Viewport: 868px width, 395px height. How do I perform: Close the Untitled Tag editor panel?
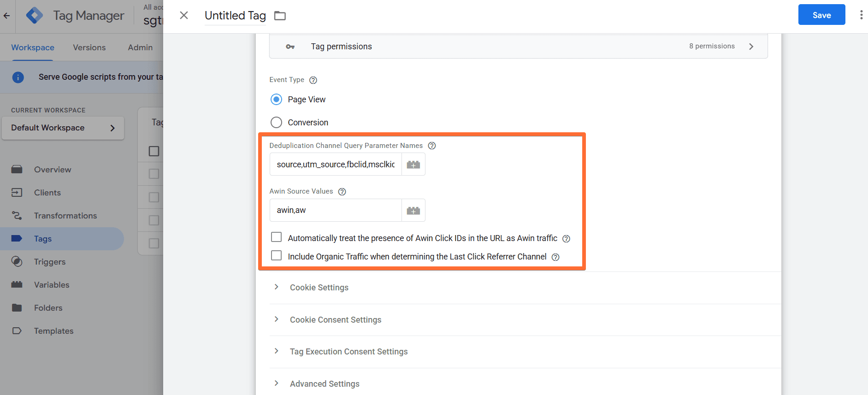click(184, 16)
